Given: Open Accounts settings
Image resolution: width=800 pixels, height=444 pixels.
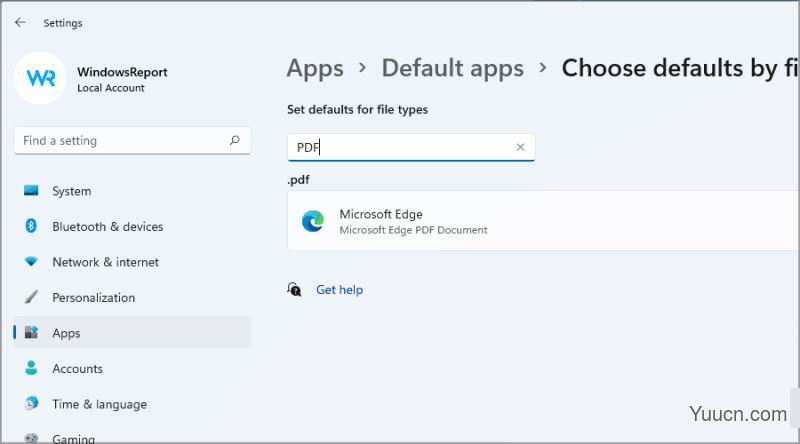Looking at the screenshot, I should (x=132, y=368).
